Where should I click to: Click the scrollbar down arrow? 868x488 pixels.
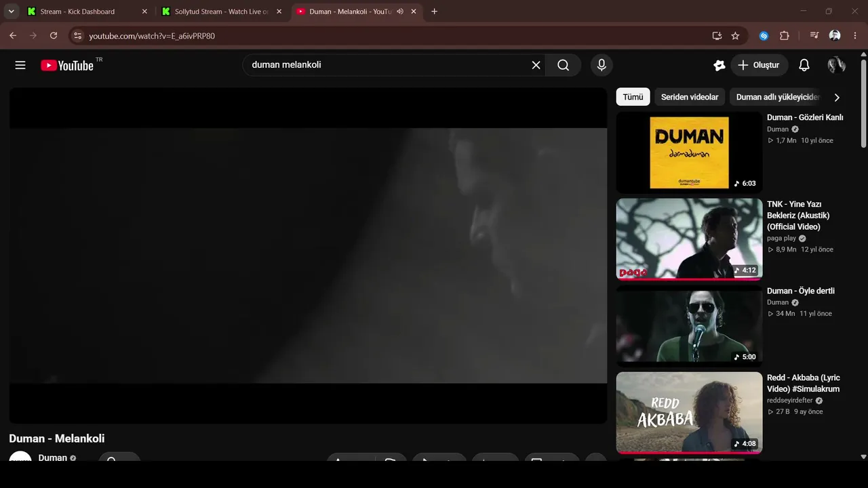coord(863,457)
